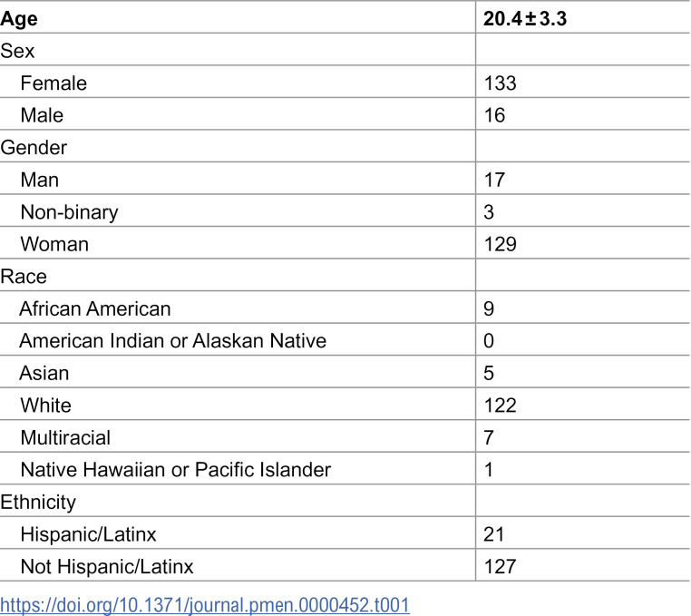691x616 pixels.
Task: Select the Ethnicity category row
Action: click(345, 502)
